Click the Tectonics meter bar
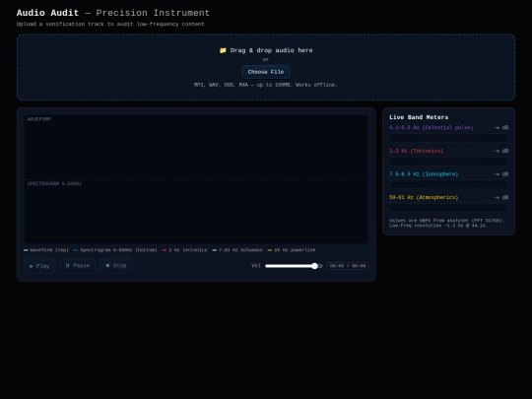Screen dimensions: 532x399 tap(448, 162)
